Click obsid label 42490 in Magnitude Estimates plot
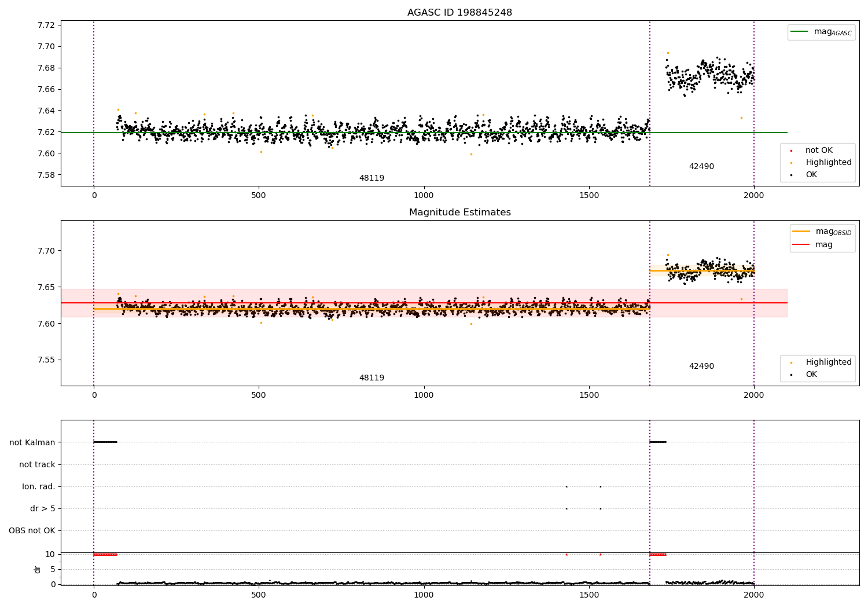 tap(701, 367)
